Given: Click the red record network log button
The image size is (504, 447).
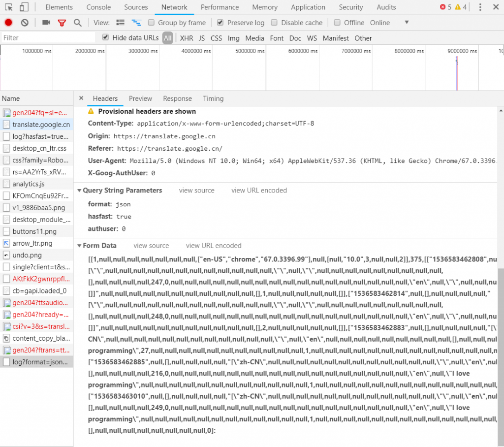Looking at the screenshot, I should (x=8, y=23).
